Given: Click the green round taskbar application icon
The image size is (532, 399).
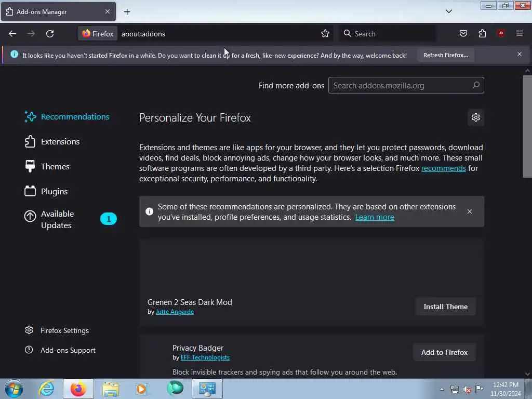Looking at the screenshot, I should click(175, 389).
